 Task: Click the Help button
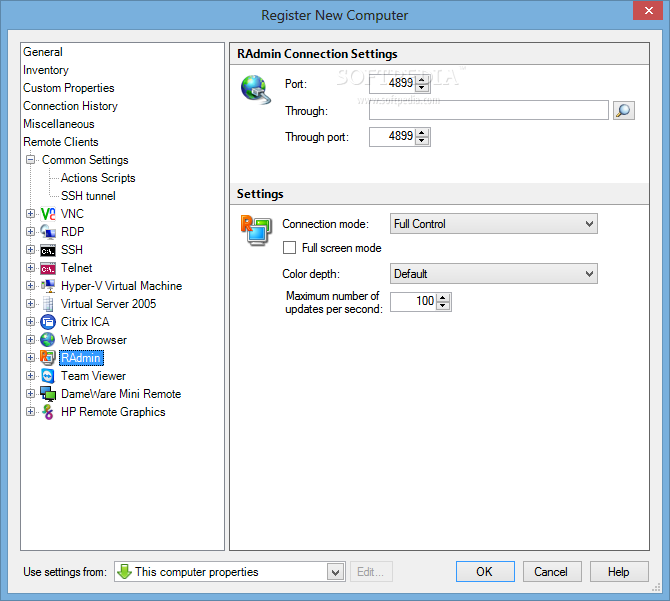(x=619, y=572)
